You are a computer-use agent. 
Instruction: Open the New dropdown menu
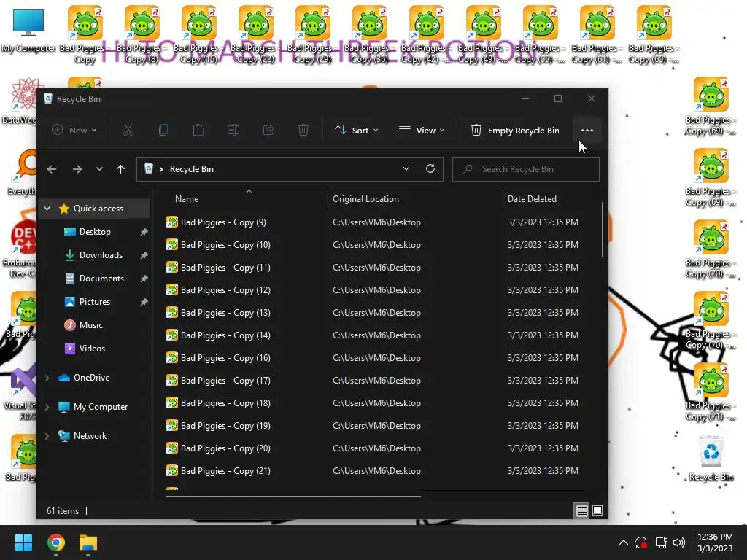coord(74,130)
